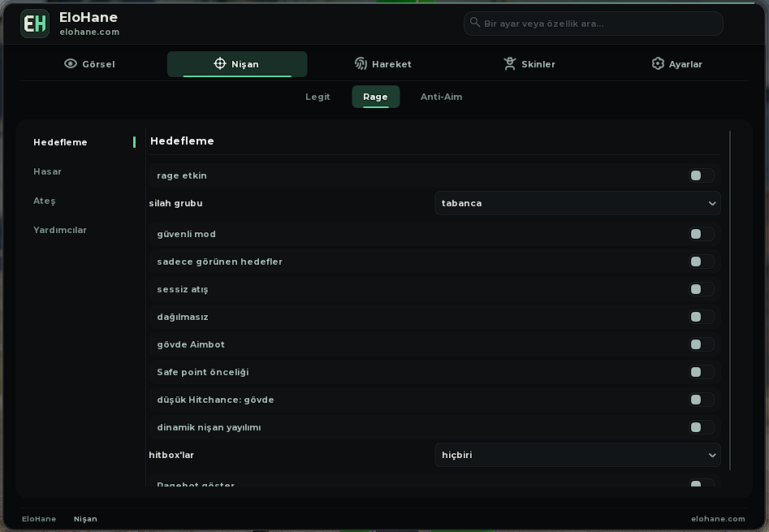This screenshot has width=769, height=532.
Task: Click the EloHane header title
Action: [x=89, y=17]
